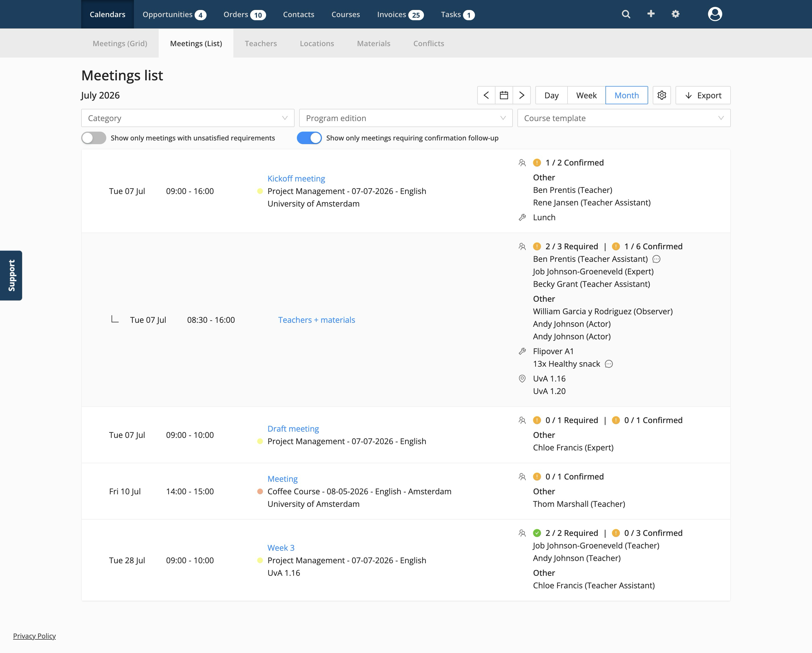Open the Conflicts tab
This screenshot has height=653, width=812.
[429, 43]
